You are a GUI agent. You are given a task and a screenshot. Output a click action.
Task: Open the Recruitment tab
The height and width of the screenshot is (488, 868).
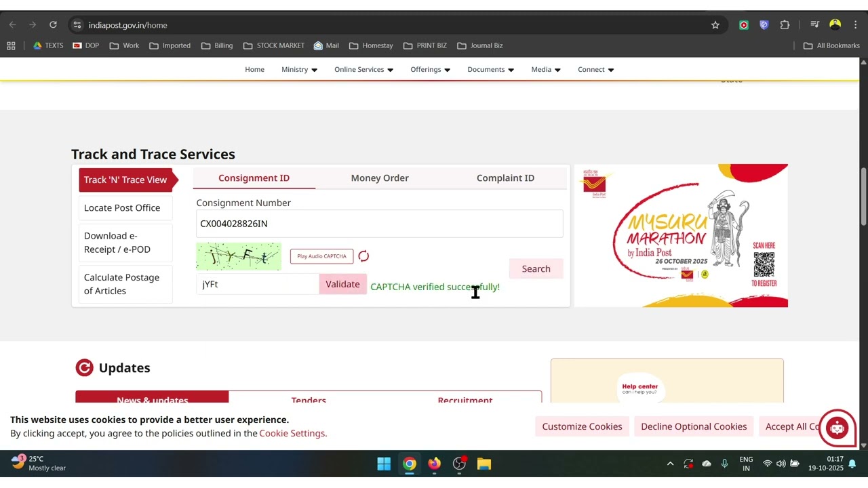point(465,399)
